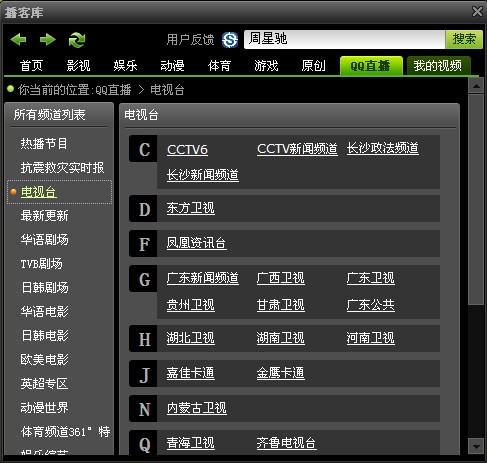Select the 原创 tab
The height and width of the screenshot is (463, 487).
(313, 66)
